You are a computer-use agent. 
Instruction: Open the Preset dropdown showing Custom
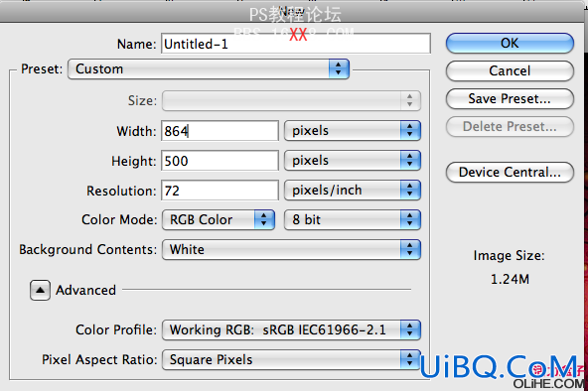coord(209,68)
